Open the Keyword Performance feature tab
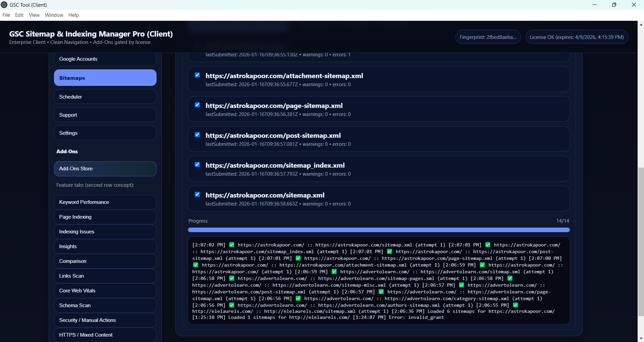This screenshot has width=644, height=342. click(x=105, y=202)
